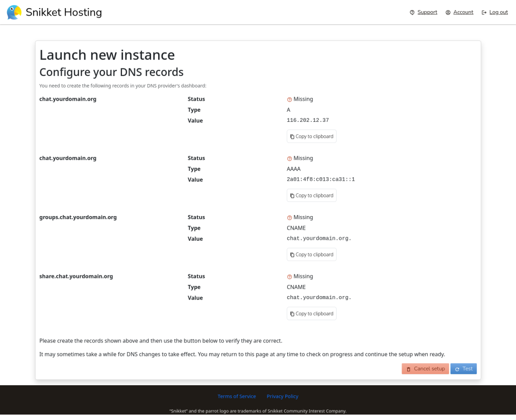The image size is (516, 420).
Task: Open the Privacy Policy footer link
Action: point(282,396)
